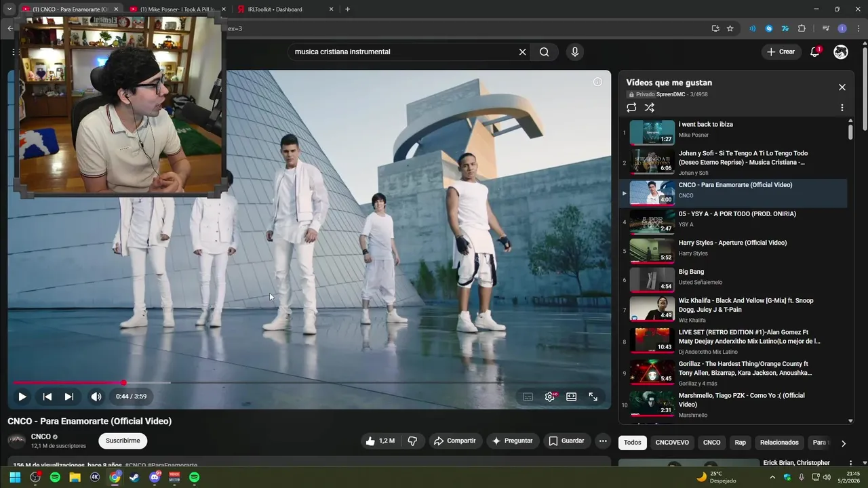This screenshot has width=868, height=488.
Task: Select the CNCO filter chip
Action: [x=711, y=443]
